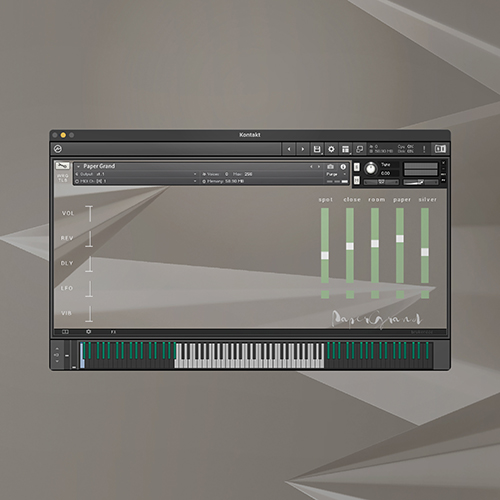500x500 pixels.
Task: Click the 'Paper Grand' instrument name
Action: (x=99, y=166)
